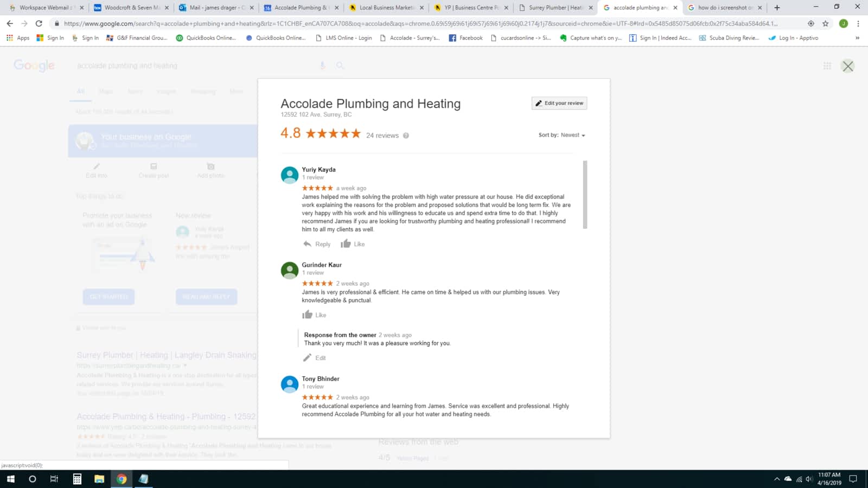Open Tony Bhinder's profile avatar
This screenshot has height=488, width=868.
click(x=289, y=384)
